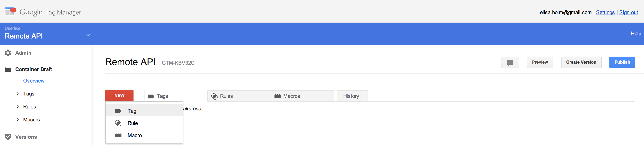Click the Overview link in the sidebar
644x145 pixels.
click(34, 81)
